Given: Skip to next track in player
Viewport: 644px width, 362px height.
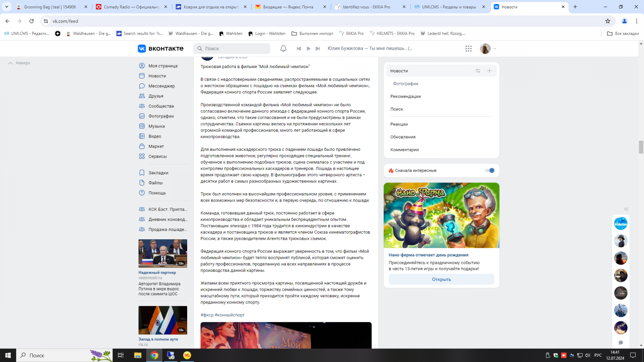Looking at the screenshot, I should [x=318, y=49].
